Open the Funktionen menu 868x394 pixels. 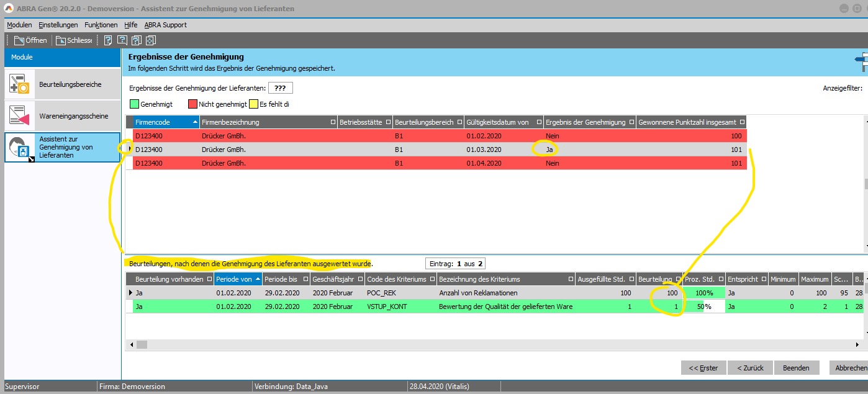tap(101, 25)
